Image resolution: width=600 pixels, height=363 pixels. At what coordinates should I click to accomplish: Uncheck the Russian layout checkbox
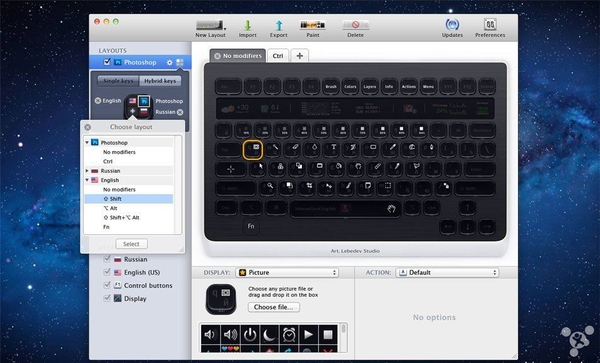[107, 259]
